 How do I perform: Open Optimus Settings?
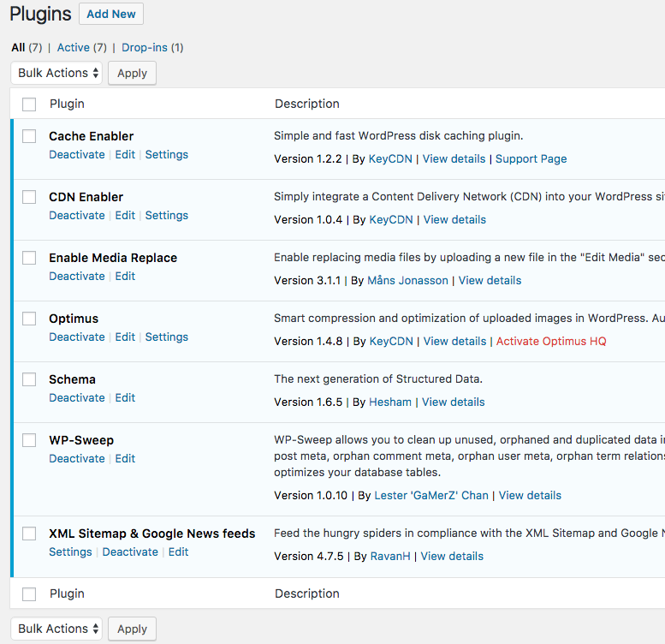tap(167, 337)
